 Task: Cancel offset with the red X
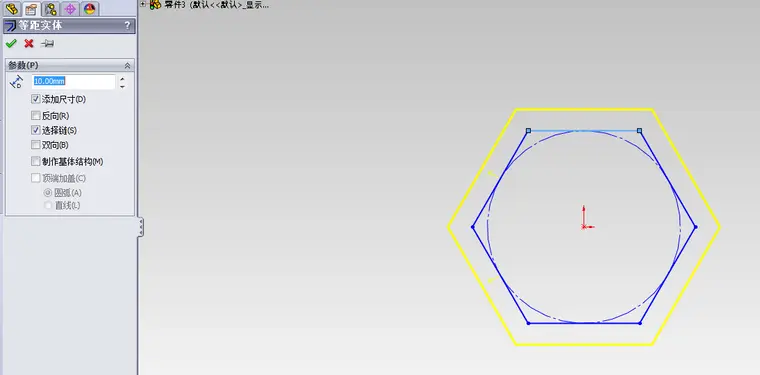[x=29, y=44]
